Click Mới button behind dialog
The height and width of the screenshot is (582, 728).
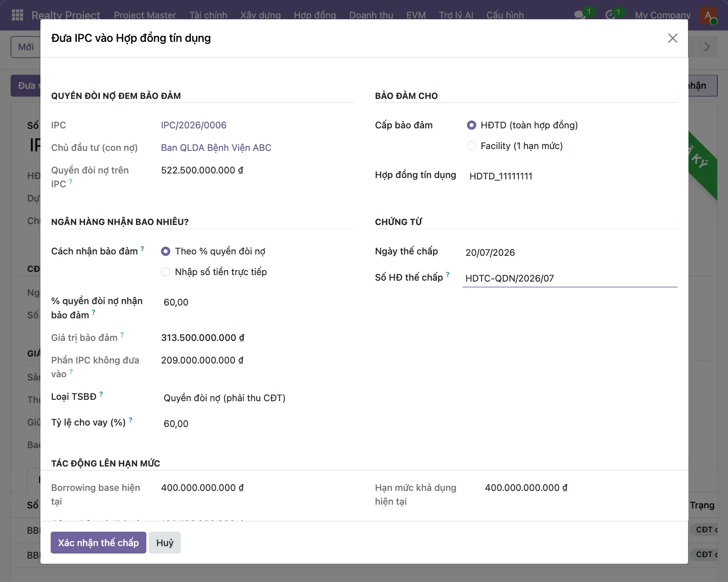coord(26,47)
